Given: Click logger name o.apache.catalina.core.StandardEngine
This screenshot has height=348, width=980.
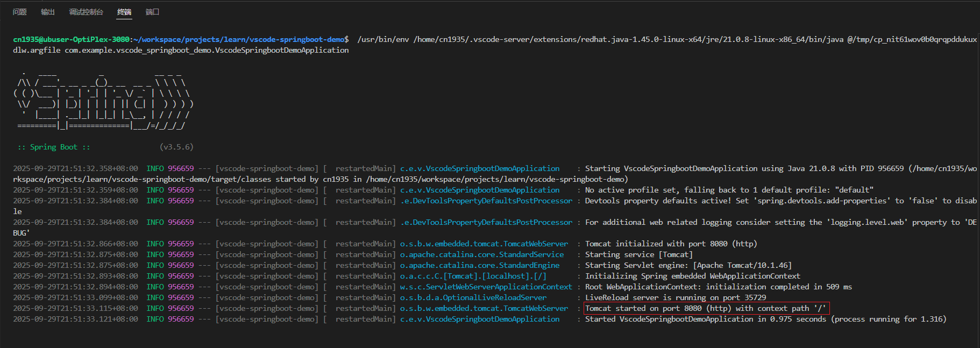Looking at the screenshot, I should pyautogui.click(x=480, y=265).
